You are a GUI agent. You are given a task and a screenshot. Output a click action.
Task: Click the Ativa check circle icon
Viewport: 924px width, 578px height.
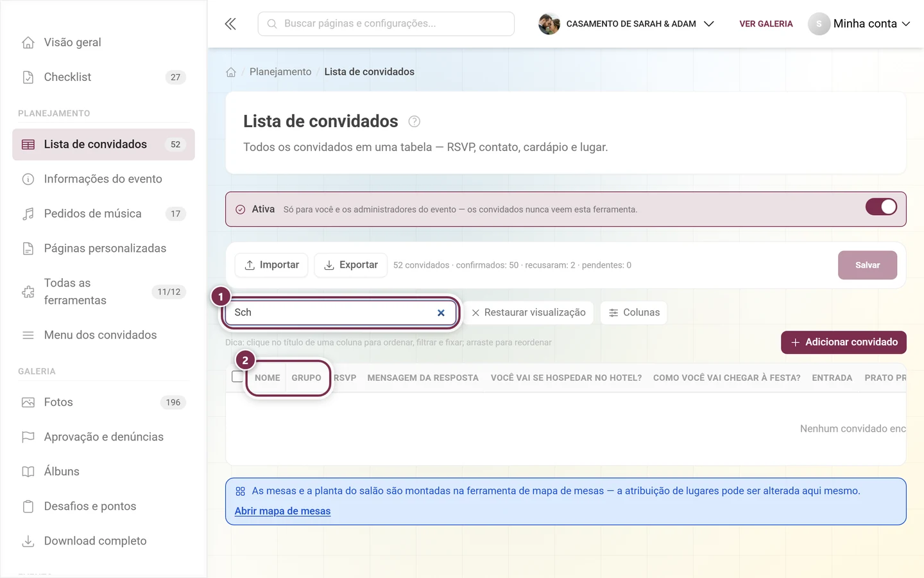(x=241, y=209)
